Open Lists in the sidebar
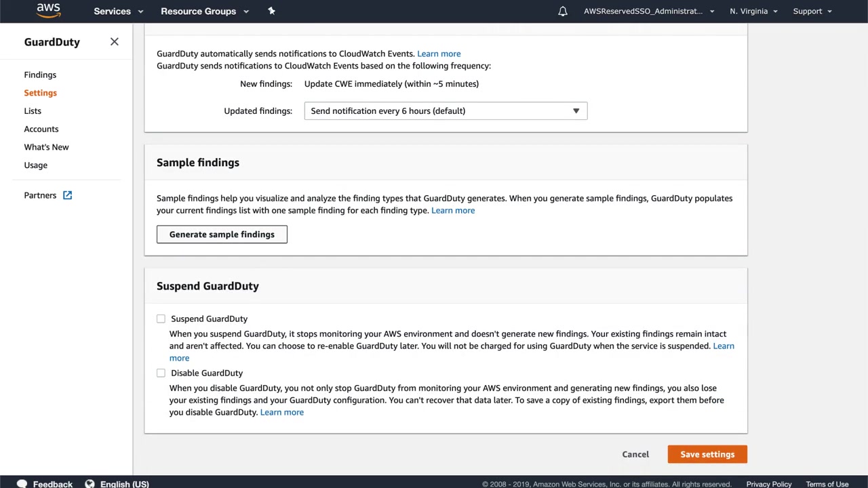868x488 pixels. (x=33, y=111)
